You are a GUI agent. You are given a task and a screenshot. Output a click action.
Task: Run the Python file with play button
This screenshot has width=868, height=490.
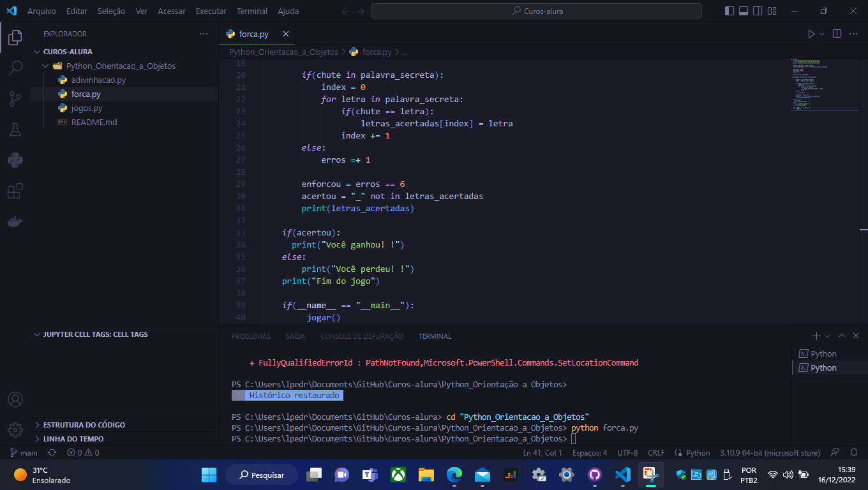pos(811,34)
